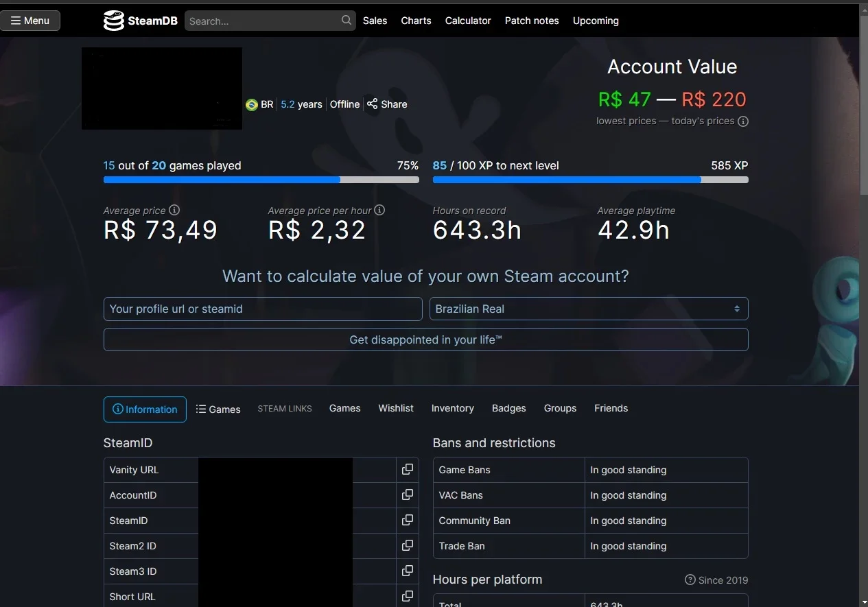Copy the Steam3 ID value
868x607 pixels.
[x=408, y=571]
